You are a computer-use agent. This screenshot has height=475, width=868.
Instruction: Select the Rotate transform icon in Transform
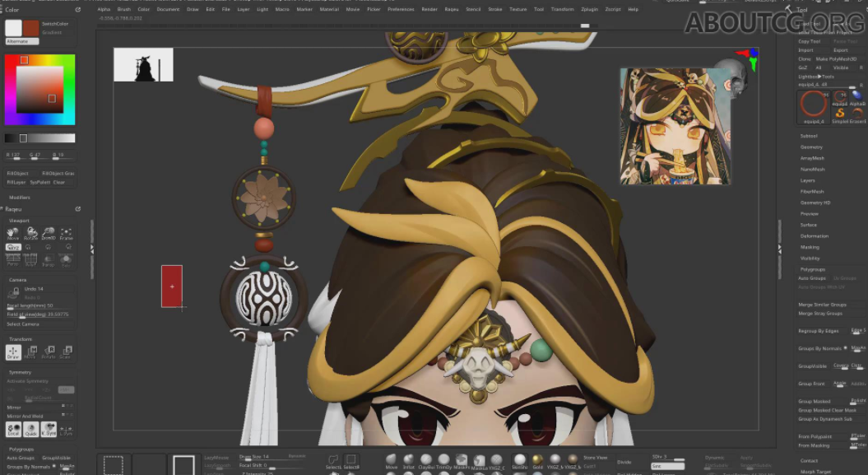[49, 352]
